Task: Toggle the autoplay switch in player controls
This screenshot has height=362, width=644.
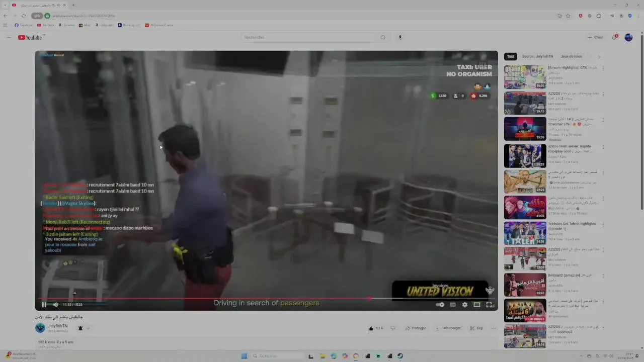Action: (x=440, y=305)
